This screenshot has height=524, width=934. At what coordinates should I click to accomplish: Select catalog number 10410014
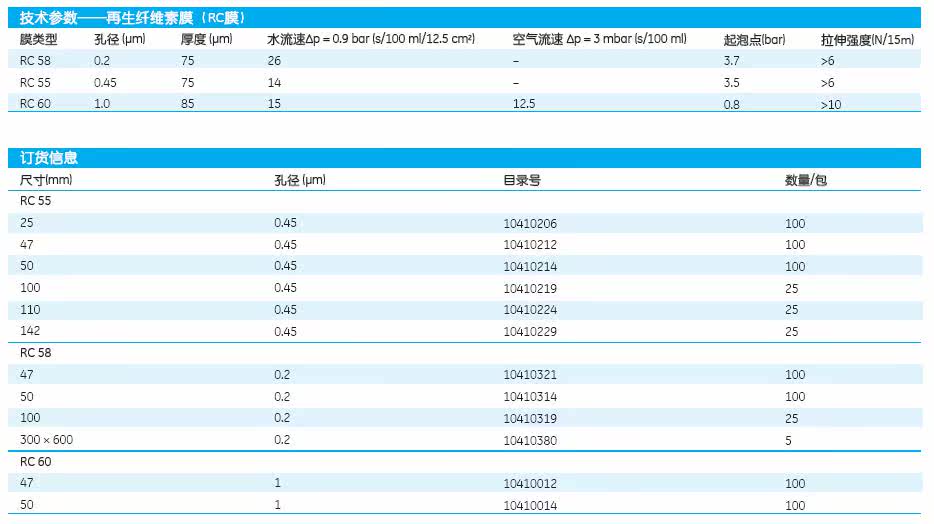click(530, 506)
